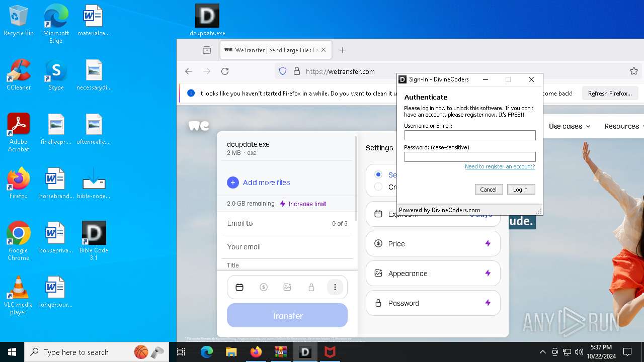The height and width of the screenshot is (362, 644).
Task: Select the finallyapr... image file icon
Action: pos(56,129)
